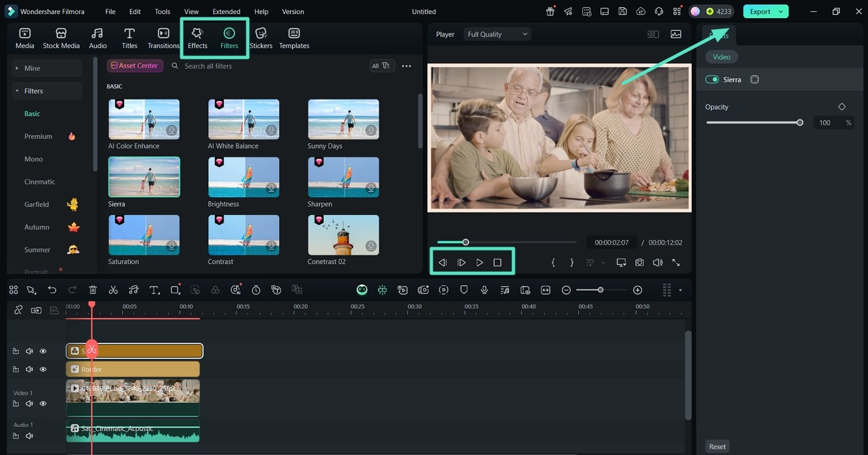The width and height of the screenshot is (868, 455).
Task: Select the Sierra filter thumbnail
Action: coord(144,177)
